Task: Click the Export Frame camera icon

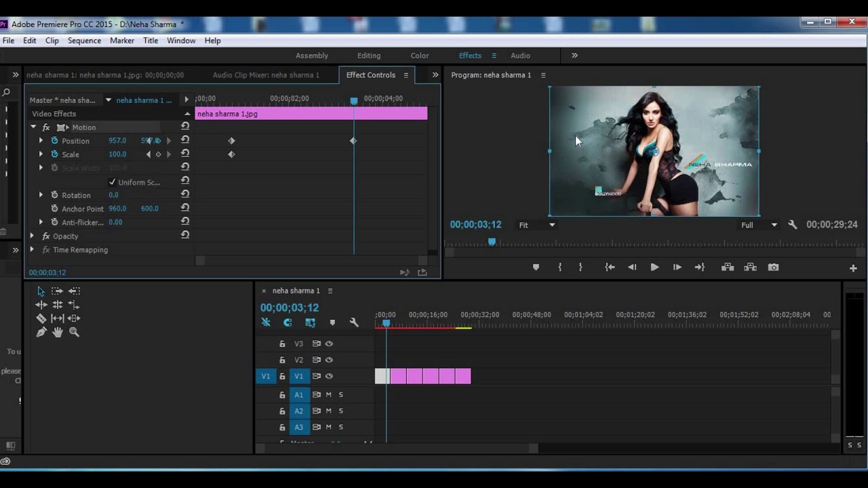Action: tap(773, 268)
